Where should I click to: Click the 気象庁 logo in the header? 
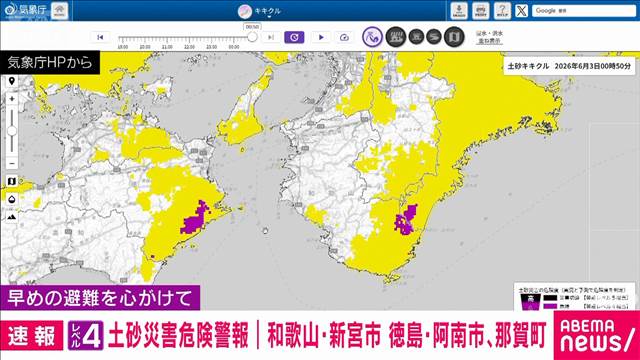click(25, 10)
